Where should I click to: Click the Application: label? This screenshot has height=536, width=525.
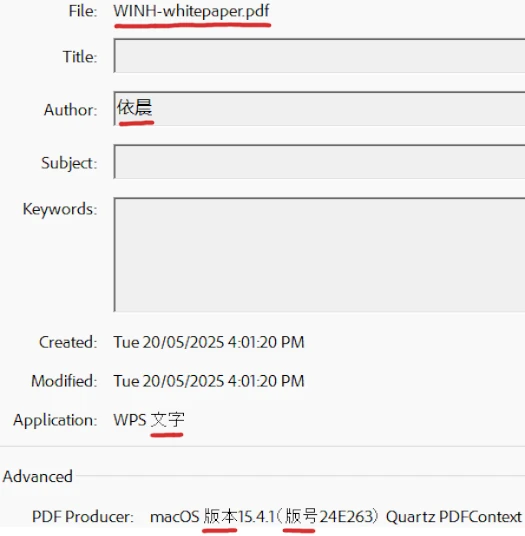[x=55, y=420]
